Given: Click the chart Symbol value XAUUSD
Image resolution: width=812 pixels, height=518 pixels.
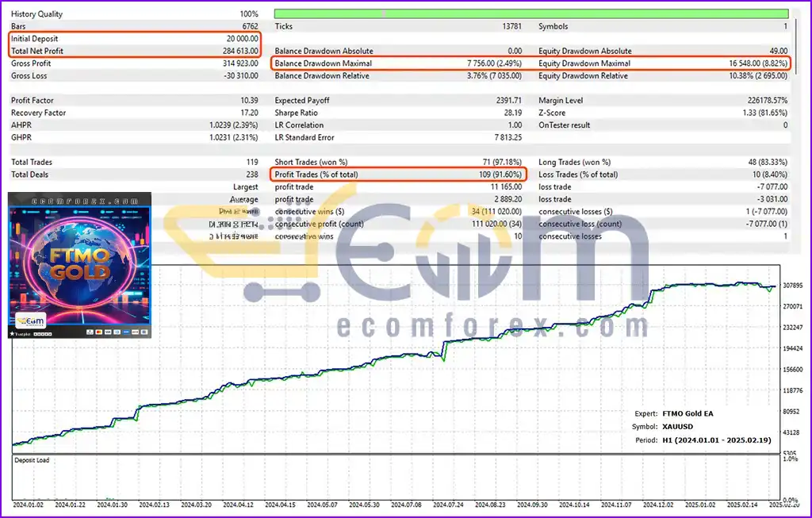Looking at the screenshot, I should tap(677, 427).
